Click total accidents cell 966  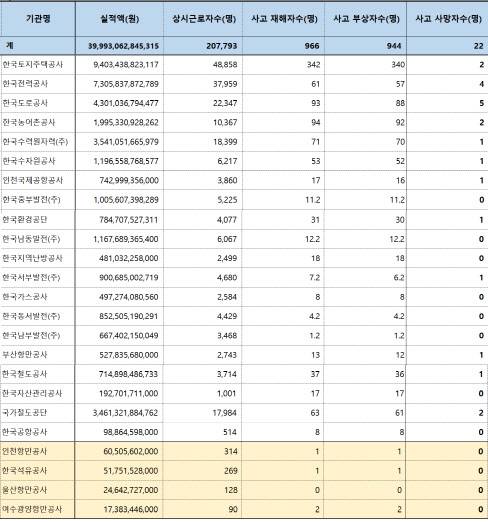[x=312, y=46]
